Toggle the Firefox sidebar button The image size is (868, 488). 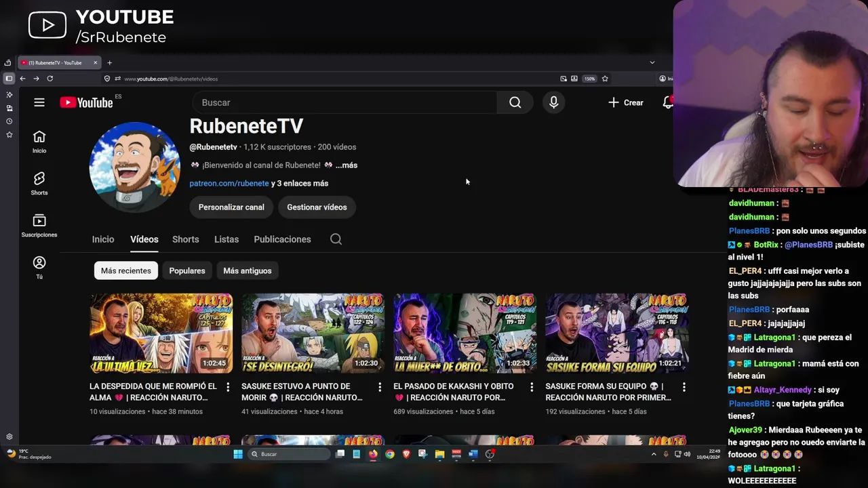pyautogui.click(x=9, y=79)
